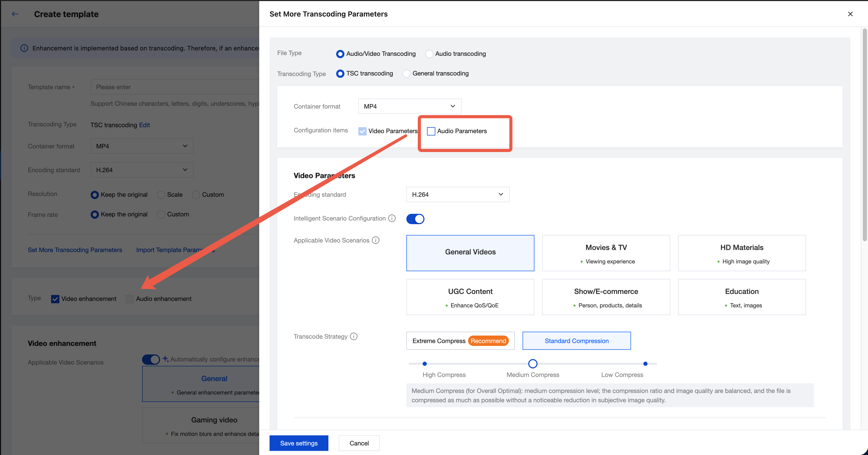Check the Audio Parameters checkbox
The image size is (868, 455).
coord(431,131)
